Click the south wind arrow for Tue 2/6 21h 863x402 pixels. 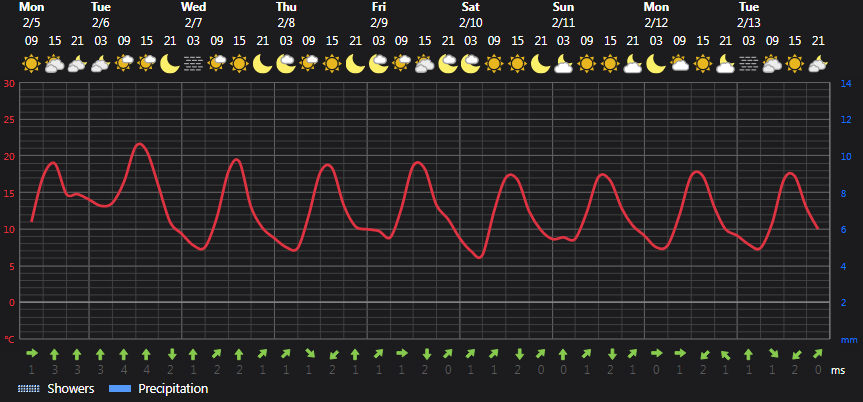(171, 354)
